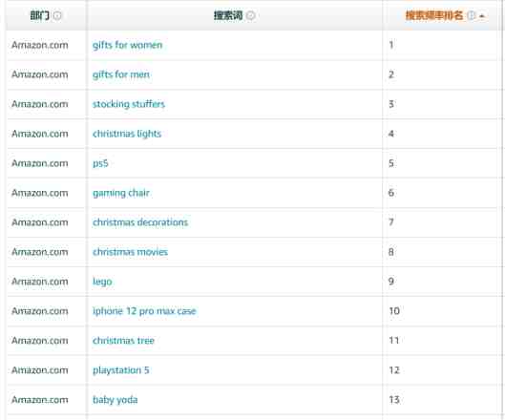Click info icon next to 部门 header
Image resolution: width=505 pixels, height=420 pixels.
click(x=57, y=15)
